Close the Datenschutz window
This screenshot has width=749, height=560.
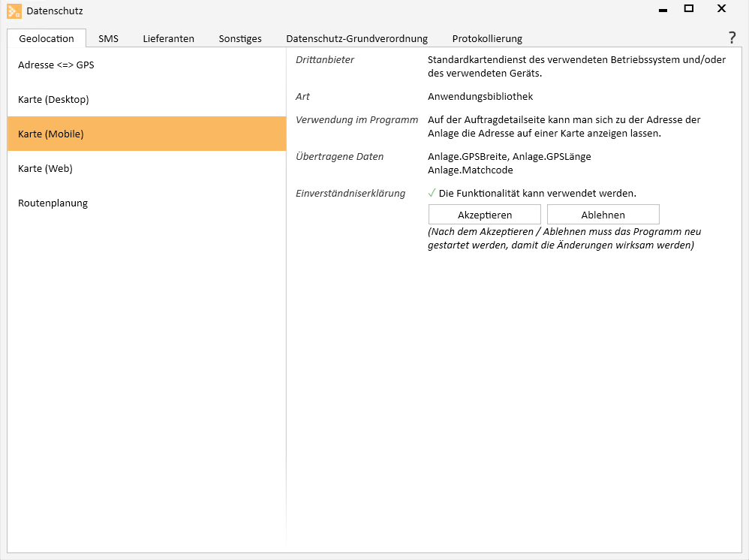(721, 9)
